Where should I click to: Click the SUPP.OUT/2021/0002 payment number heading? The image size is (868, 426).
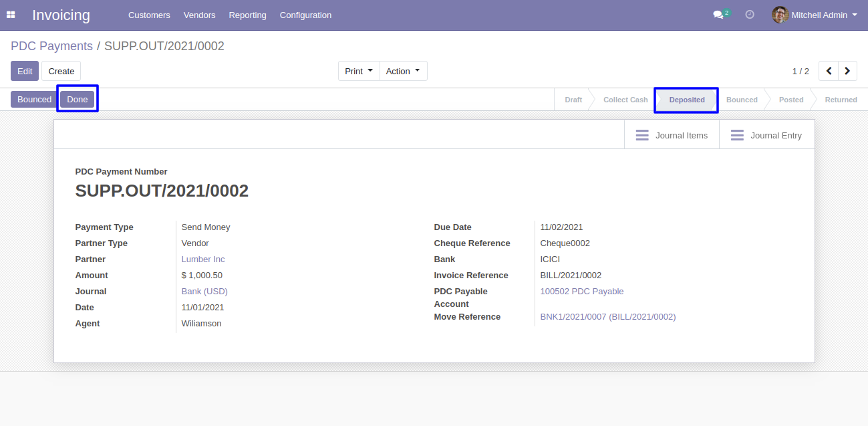click(162, 191)
